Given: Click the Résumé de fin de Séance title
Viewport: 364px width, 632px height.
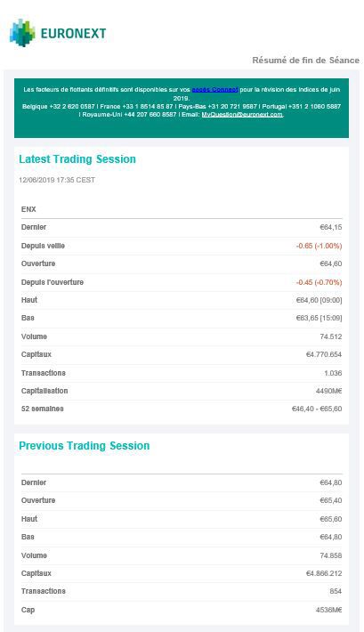Looking at the screenshot, I should click(305, 60).
